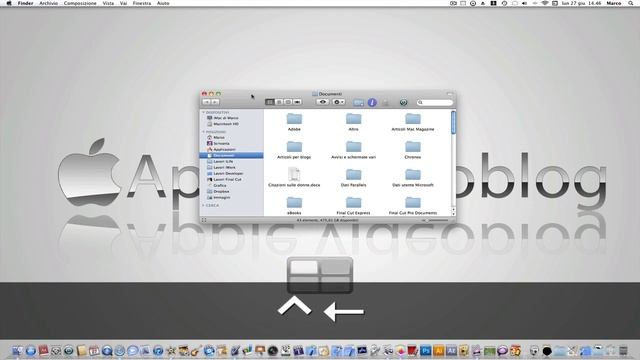640x360 pixels.
Task: Collapse the DISPOSITIVI sidebar section
Action: coord(203,112)
